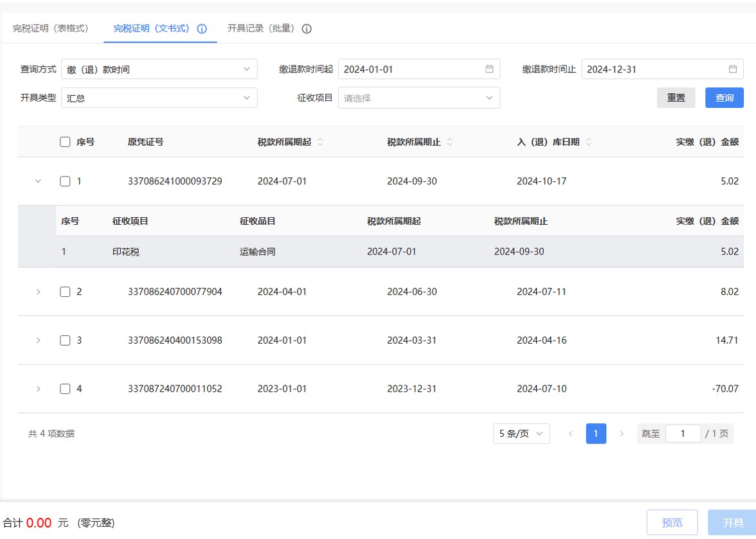Collapse expanded row 1 details
The width and height of the screenshot is (756, 539).
(x=38, y=181)
